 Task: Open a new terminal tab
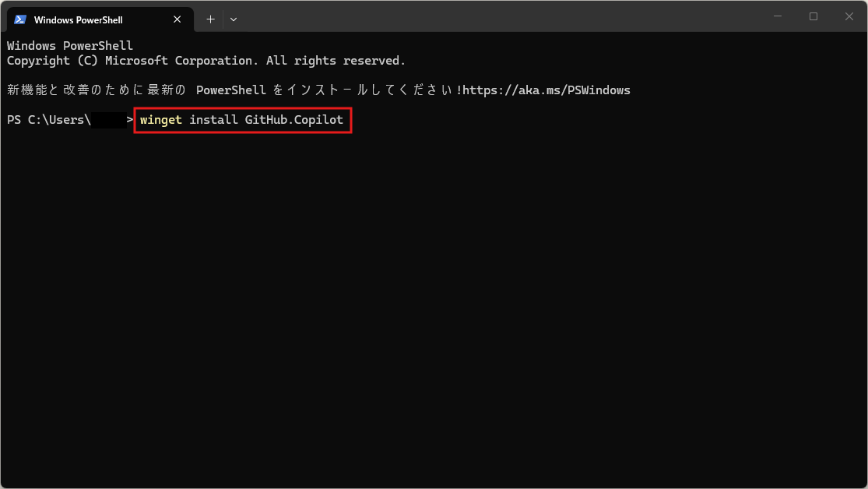(x=210, y=19)
